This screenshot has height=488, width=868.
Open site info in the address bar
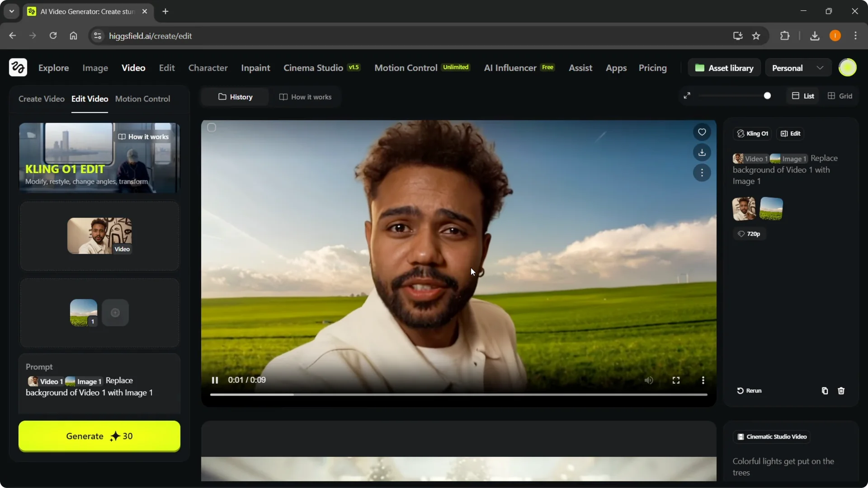point(97,36)
